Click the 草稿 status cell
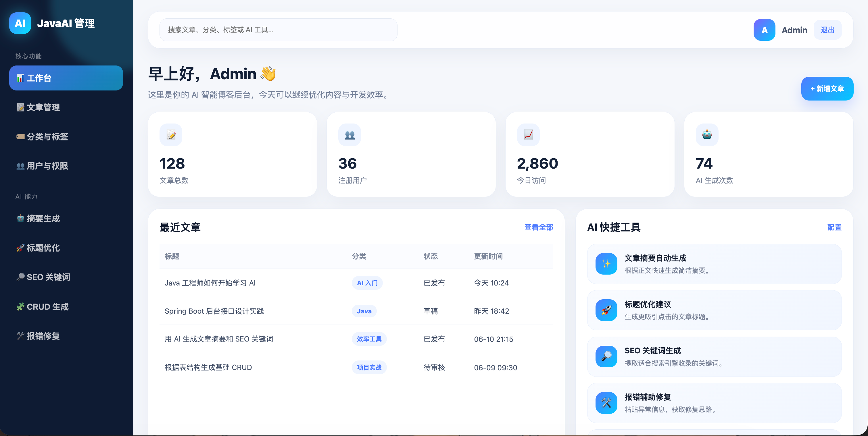The image size is (868, 436). (x=430, y=311)
